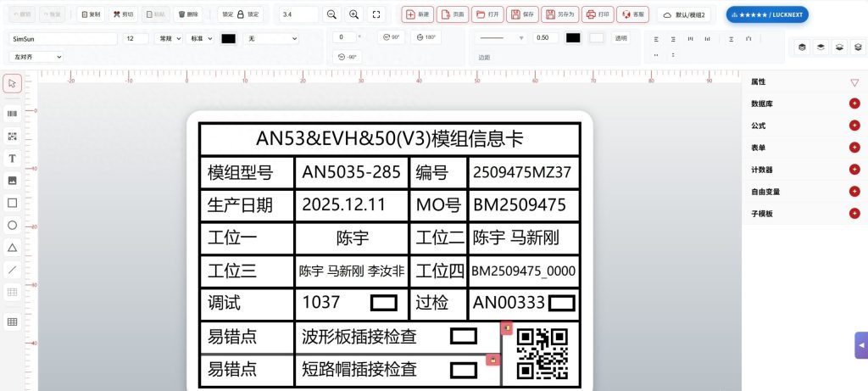Click the 打开 open button
The width and height of the screenshot is (868, 391).
click(487, 14)
